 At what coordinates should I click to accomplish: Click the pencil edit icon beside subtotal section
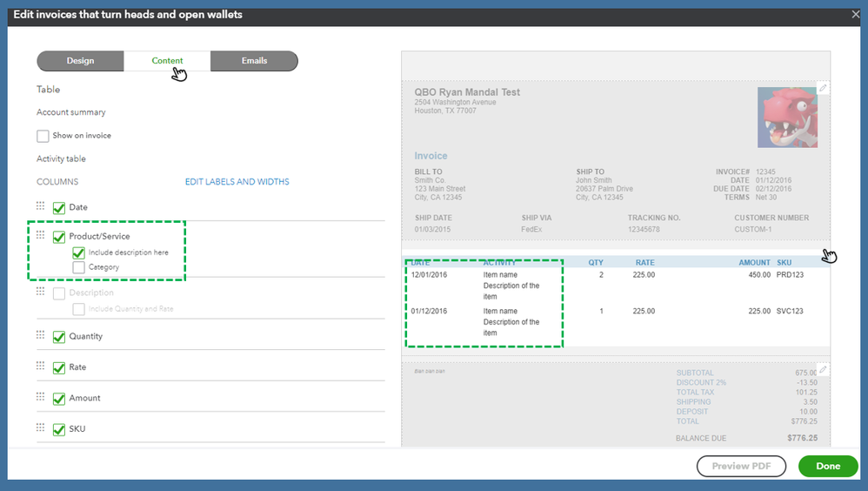823,370
